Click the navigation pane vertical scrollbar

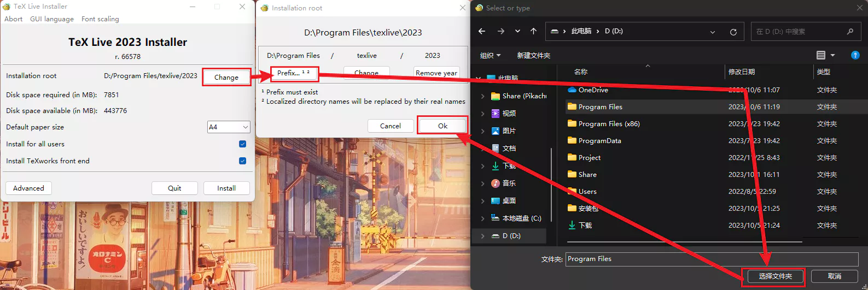click(x=551, y=185)
